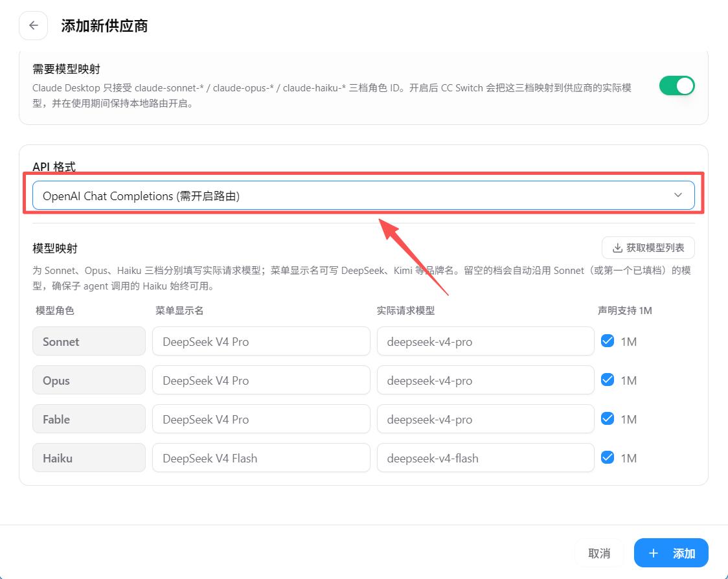The height and width of the screenshot is (579, 728).
Task: Uncheck the 1M checkbox for Fable
Action: pos(608,418)
